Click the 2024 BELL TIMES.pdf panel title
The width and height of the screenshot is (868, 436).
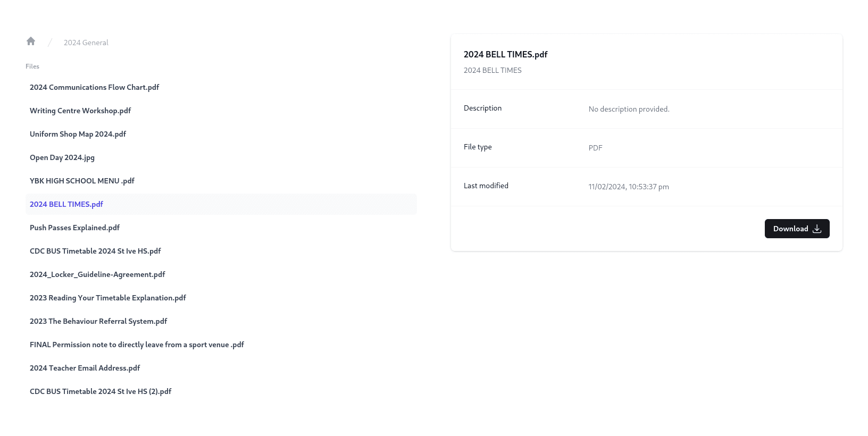pos(505,54)
